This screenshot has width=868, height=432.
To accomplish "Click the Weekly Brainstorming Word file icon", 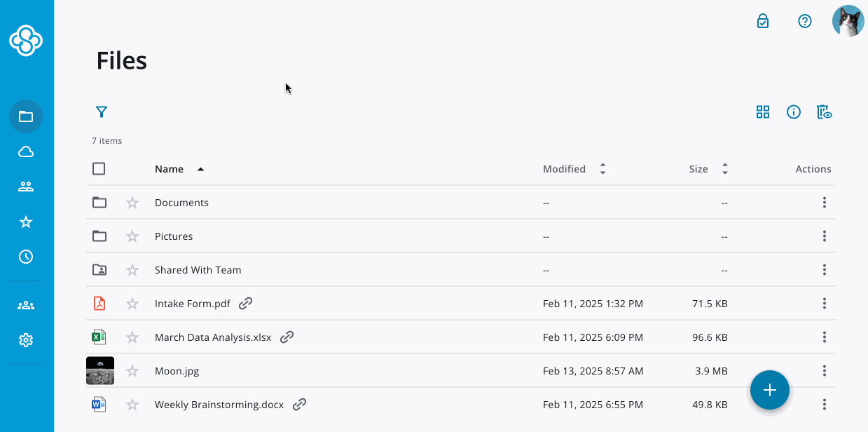I will point(99,405).
